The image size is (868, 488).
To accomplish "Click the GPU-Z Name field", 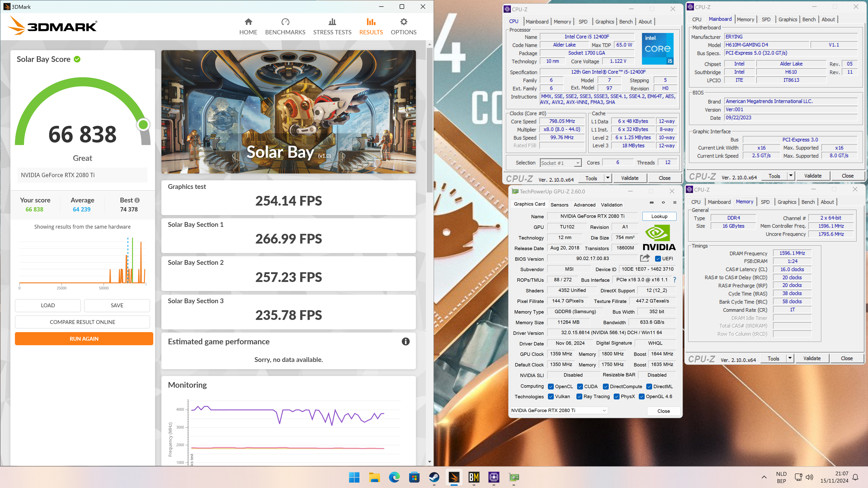I will click(x=592, y=216).
